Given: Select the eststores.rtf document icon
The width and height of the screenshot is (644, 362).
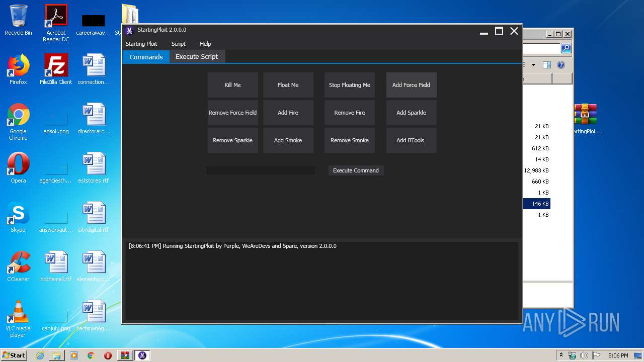Looking at the screenshot, I should pos(94,168).
